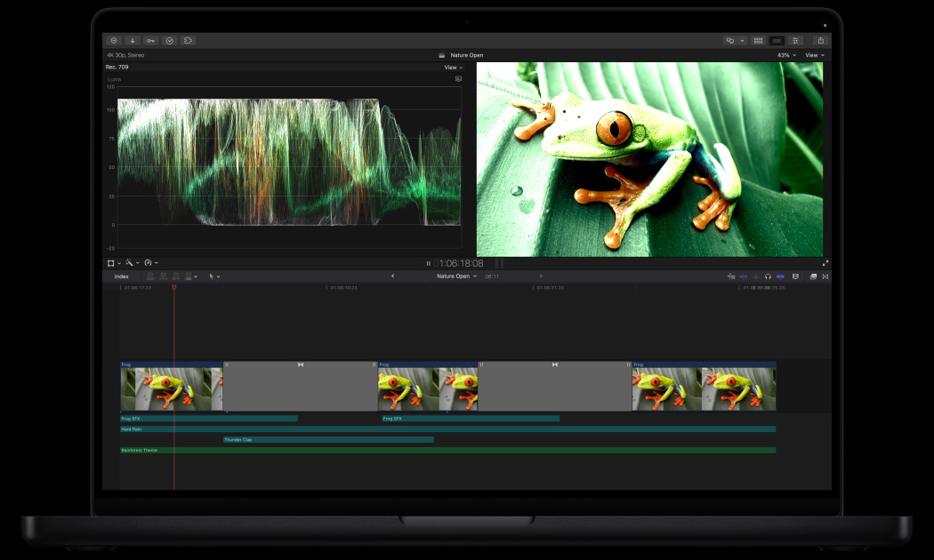934x560 pixels.
Task: Toggle the browser grid display button
Action: (x=758, y=41)
